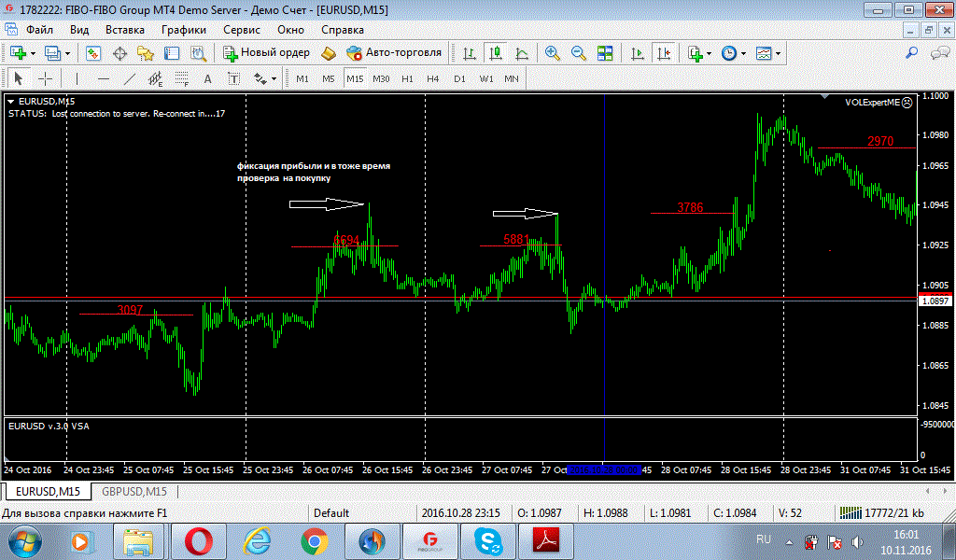Screen dimensions: 956x560
Task: Switch to the M5 timeframe
Action: 329,78
